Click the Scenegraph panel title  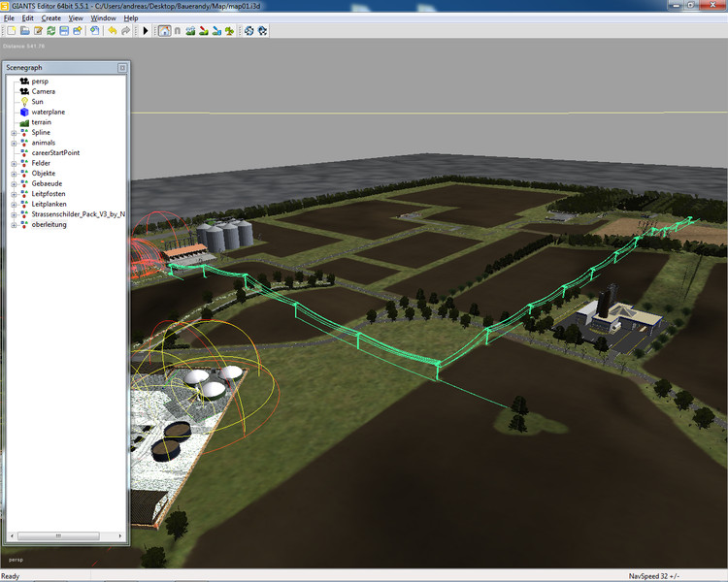[x=24, y=67]
